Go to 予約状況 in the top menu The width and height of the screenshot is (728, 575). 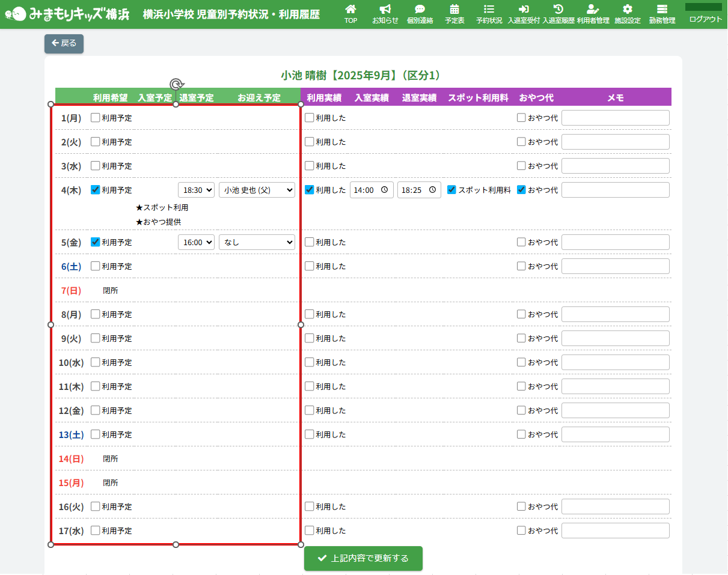tap(489, 14)
